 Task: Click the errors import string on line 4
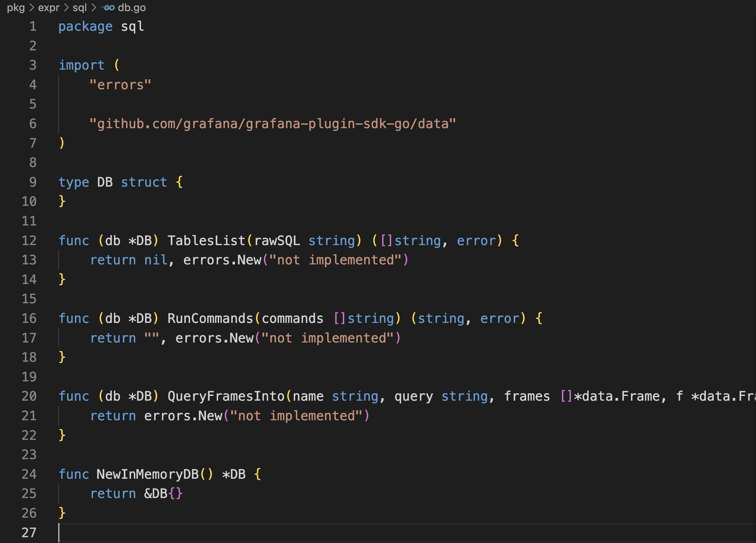[120, 85]
